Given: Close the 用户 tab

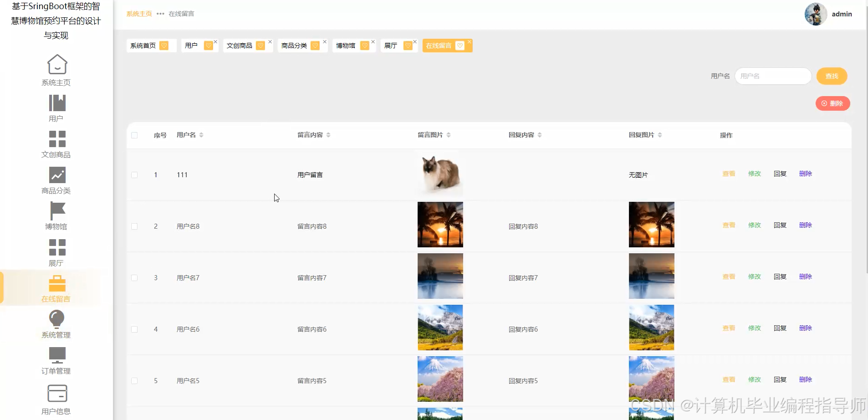Looking at the screenshot, I should 215,41.
